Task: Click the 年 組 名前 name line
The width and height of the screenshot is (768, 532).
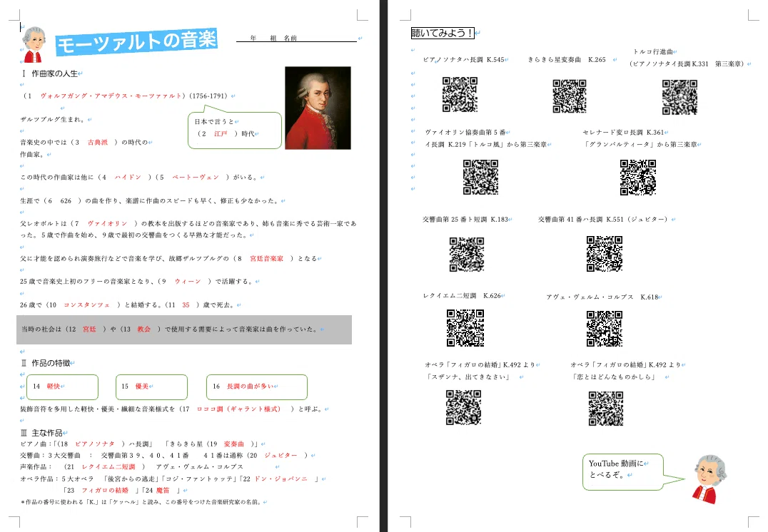Action: coord(296,38)
